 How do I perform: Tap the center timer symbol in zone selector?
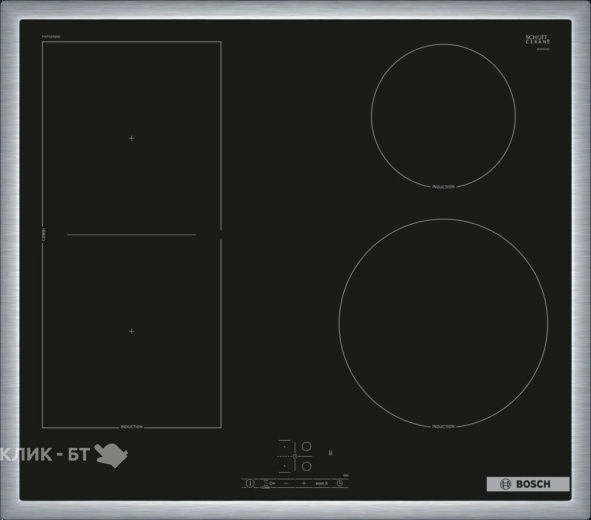point(295,456)
